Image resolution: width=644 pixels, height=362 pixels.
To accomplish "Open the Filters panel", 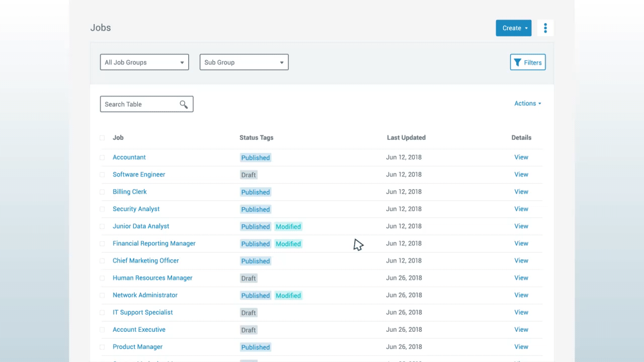I will pyautogui.click(x=527, y=62).
